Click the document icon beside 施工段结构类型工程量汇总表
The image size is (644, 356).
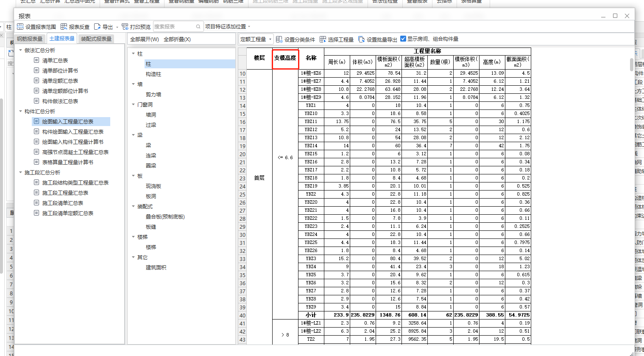click(x=36, y=182)
